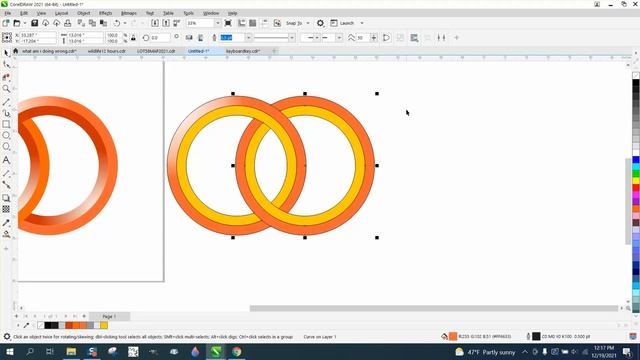Open Chrome from the taskbar

pos(236,352)
